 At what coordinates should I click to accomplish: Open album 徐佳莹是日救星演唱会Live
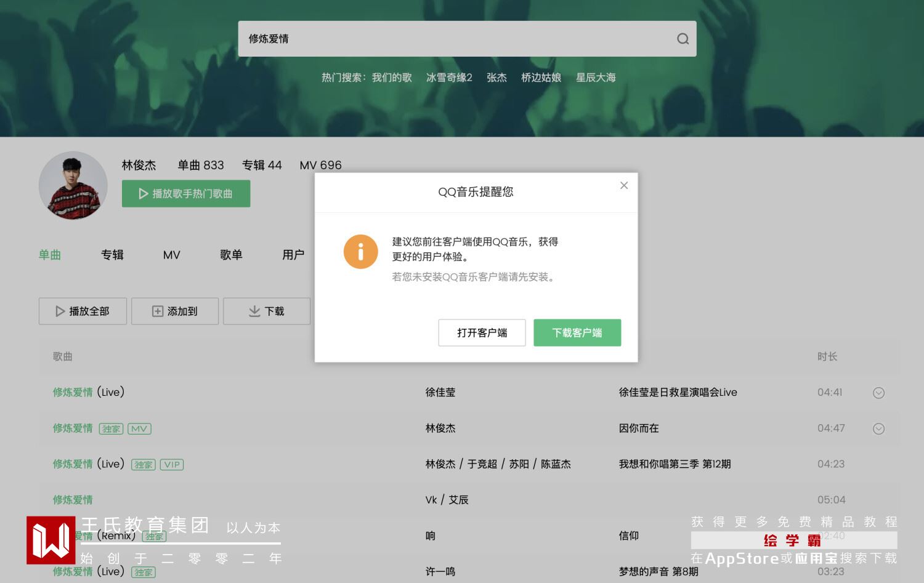coord(678,392)
